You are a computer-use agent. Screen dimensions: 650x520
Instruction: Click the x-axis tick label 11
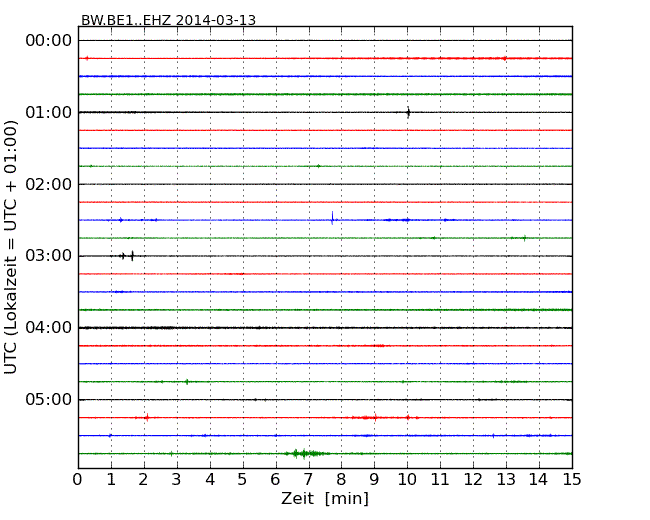coord(440,479)
